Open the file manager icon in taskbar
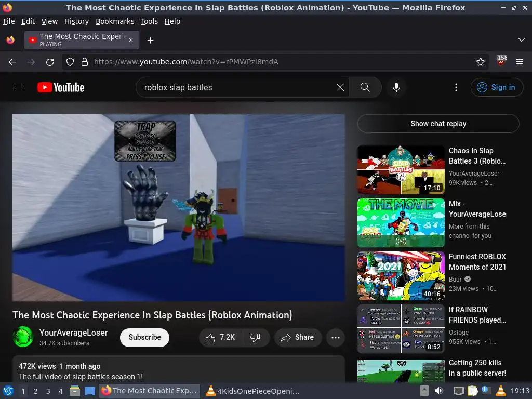This screenshot has height=399, width=532. (x=75, y=391)
